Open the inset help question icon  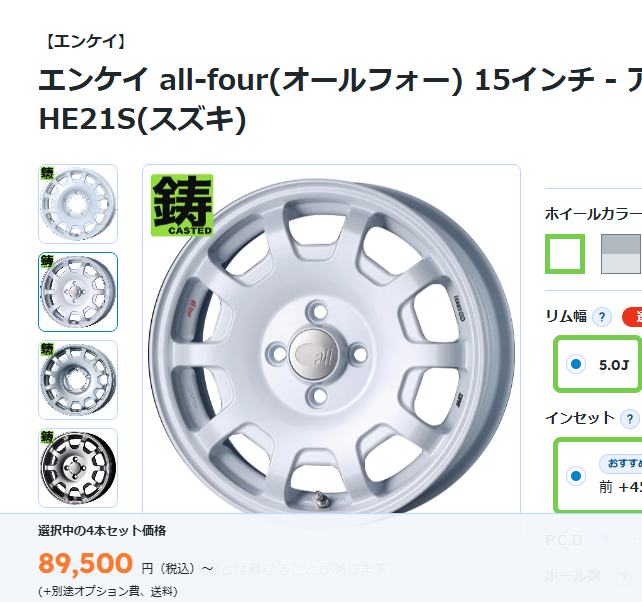coord(629,419)
